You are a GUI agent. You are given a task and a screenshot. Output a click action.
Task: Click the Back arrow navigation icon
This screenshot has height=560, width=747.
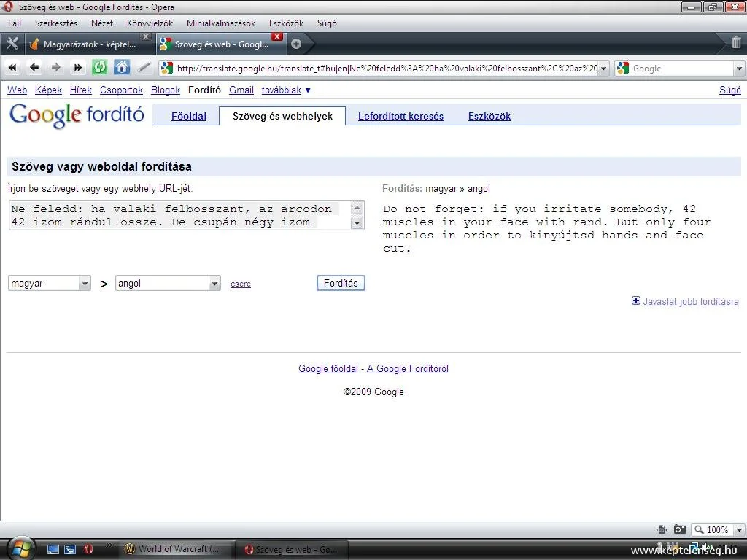pos(34,68)
